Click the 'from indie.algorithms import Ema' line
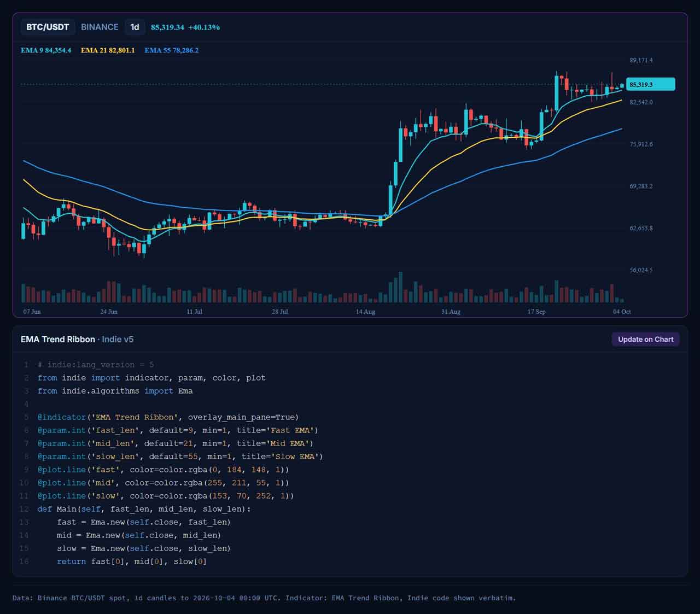The image size is (700, 614). pos(115,391)
